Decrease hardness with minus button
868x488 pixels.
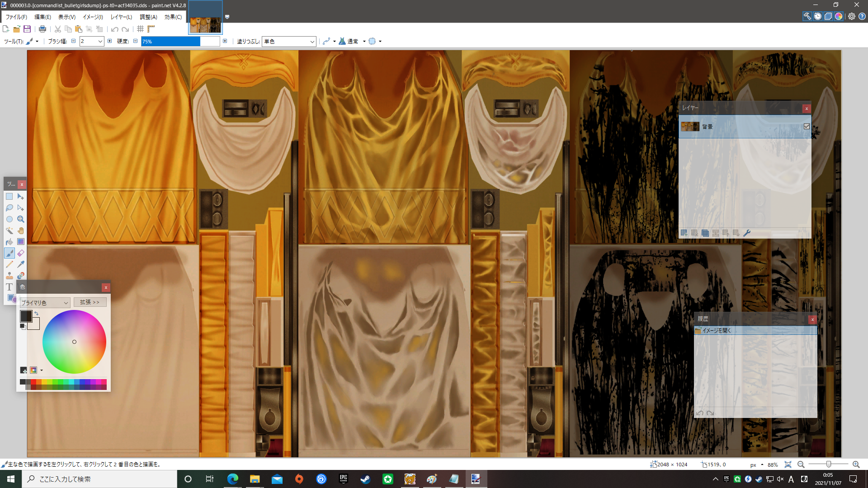135,41
